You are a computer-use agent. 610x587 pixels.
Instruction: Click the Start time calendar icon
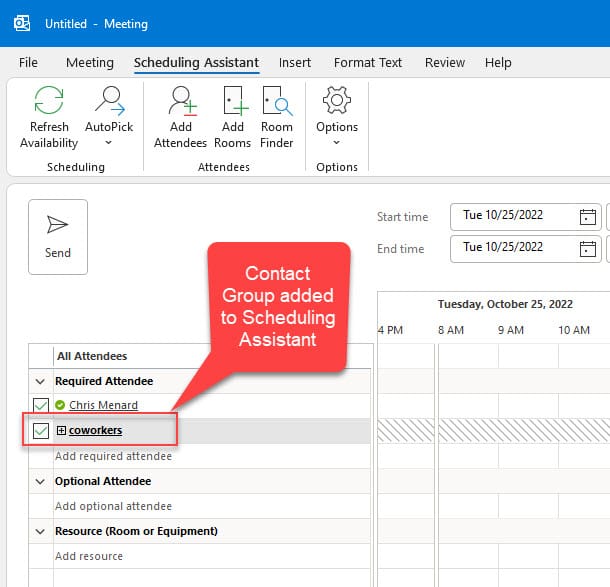coord(587,217)
